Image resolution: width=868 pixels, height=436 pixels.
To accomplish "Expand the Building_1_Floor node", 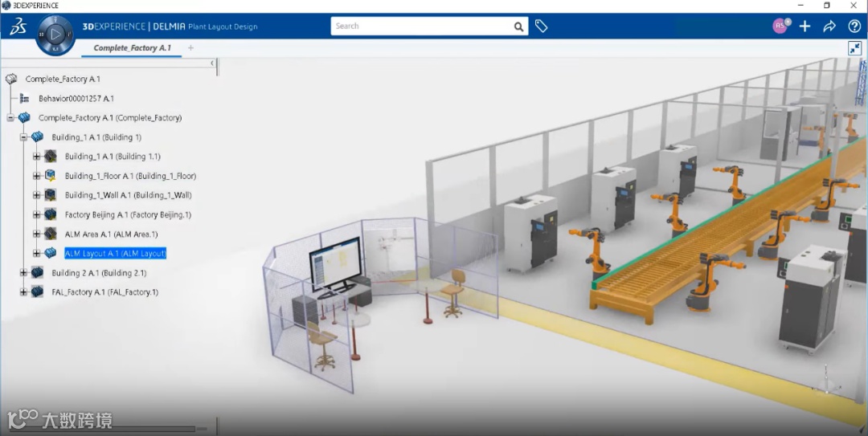I will (x=36, y=176).
